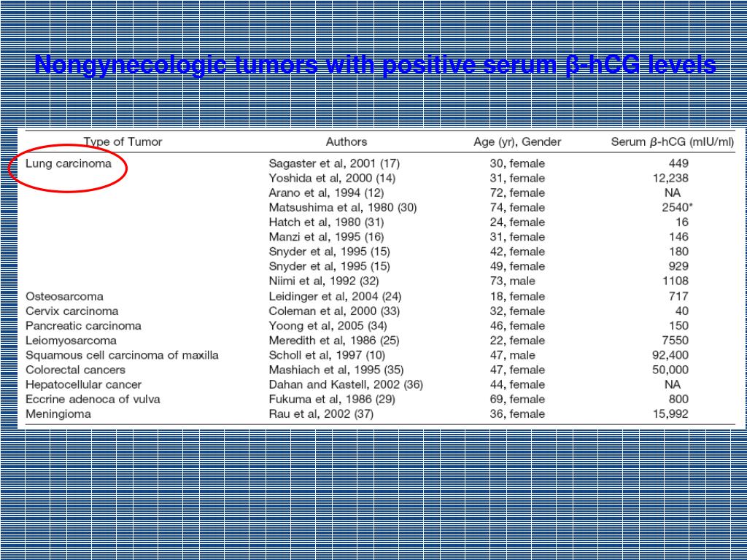Click the serum value '449'
The height and width of the screenshot is (560, 747).
678,164
